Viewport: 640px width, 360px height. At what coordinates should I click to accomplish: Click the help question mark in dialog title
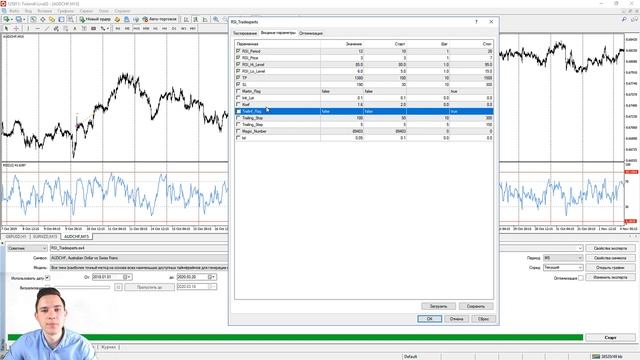(x=476, y=22)
